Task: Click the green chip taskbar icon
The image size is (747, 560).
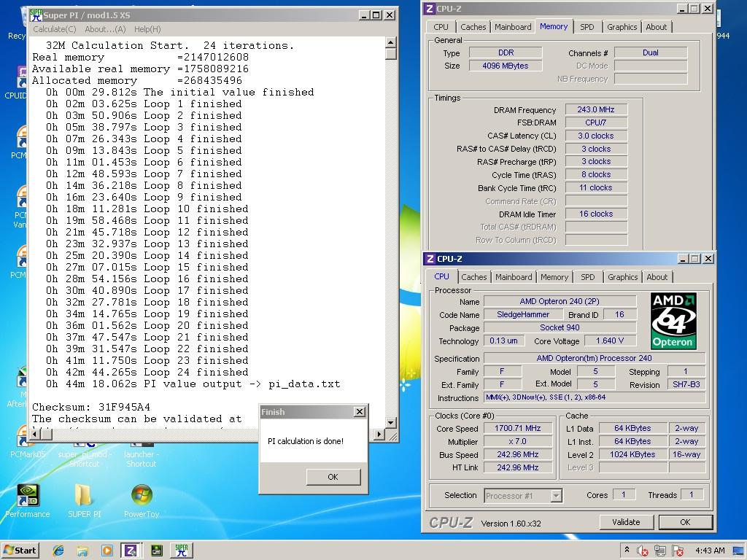Action: [x=156, y=551]
